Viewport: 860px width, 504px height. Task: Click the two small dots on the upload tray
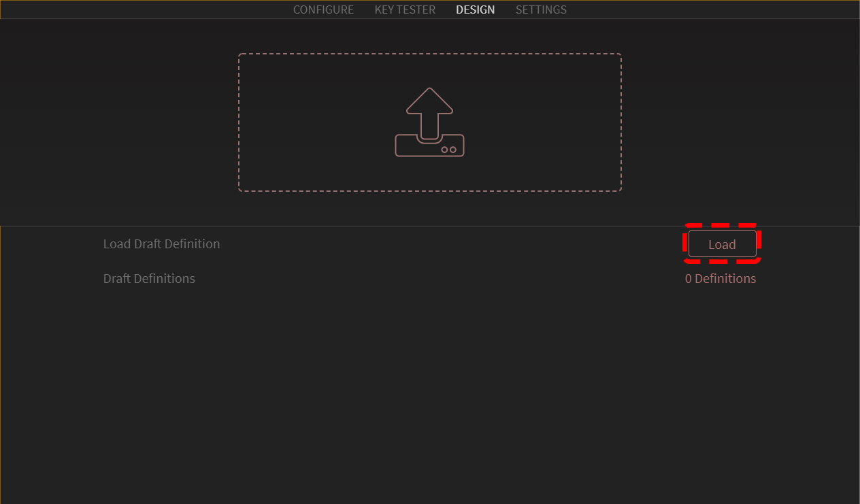[x=448, y=150]
